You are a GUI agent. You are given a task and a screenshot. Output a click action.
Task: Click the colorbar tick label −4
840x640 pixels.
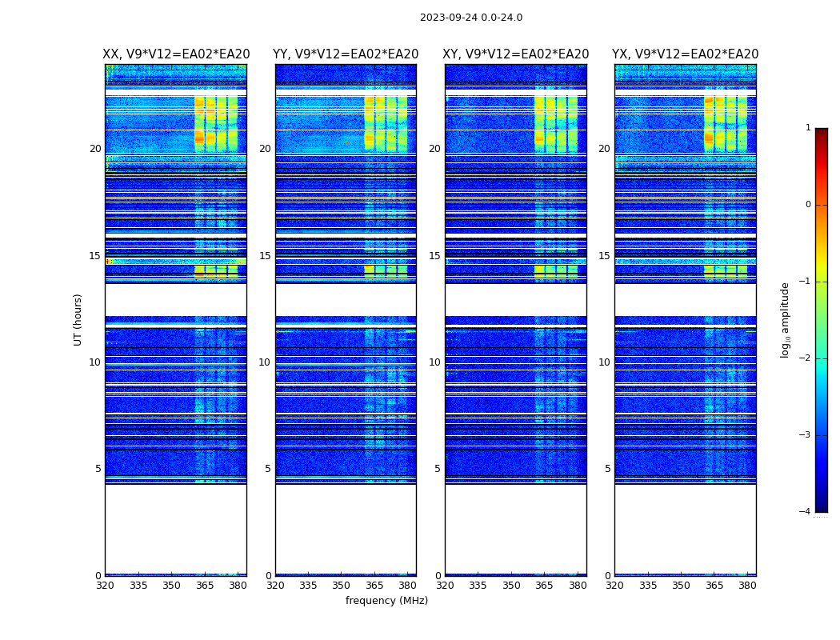806,512
